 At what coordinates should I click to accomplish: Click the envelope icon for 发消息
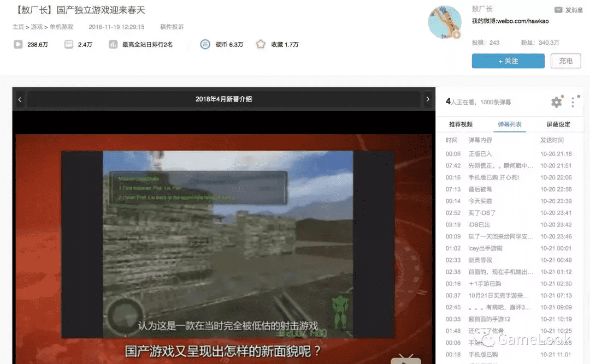558,10
